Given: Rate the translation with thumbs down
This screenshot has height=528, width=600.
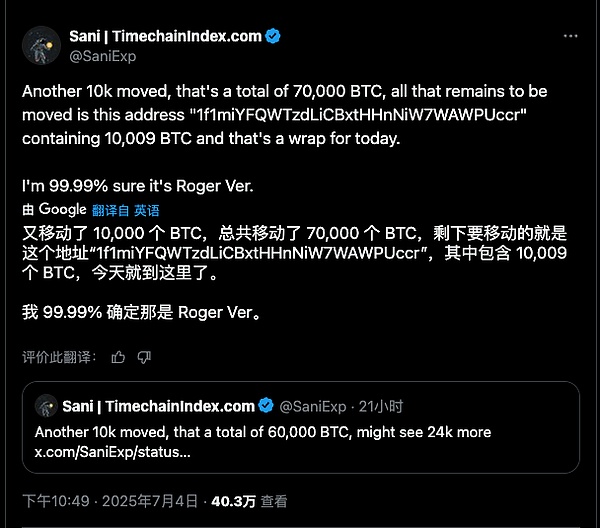Looking at the screenshot, I should pyautogui.click(x=144, y=357).
